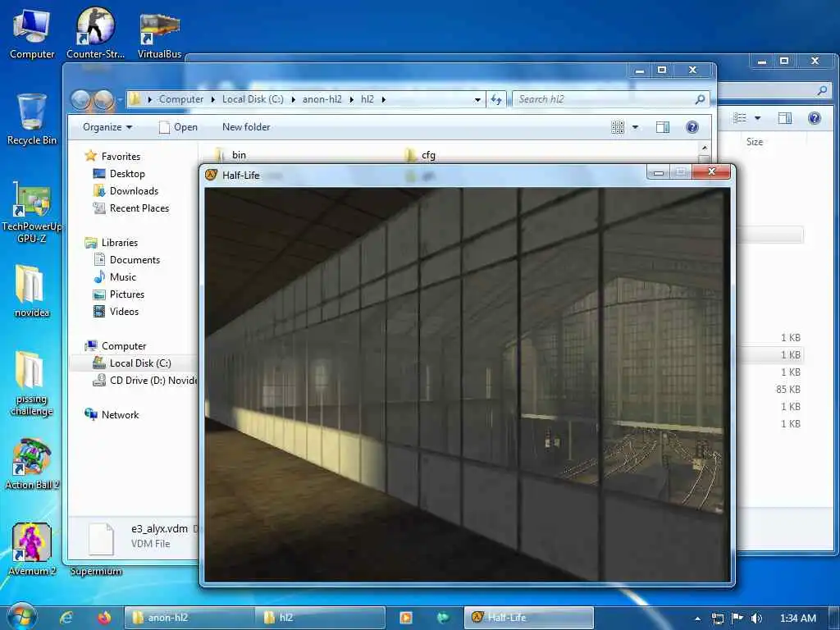Select Documents library

135,260
